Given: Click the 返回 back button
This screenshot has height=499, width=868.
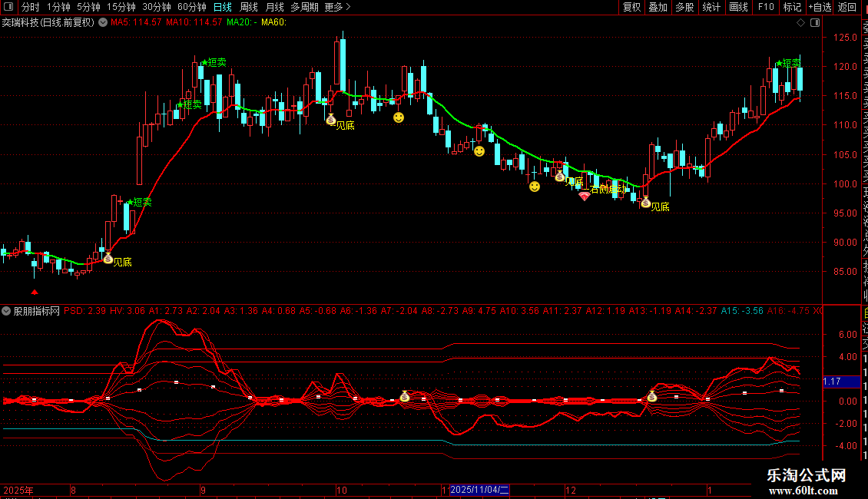Looking at the screenshot, I should pyautogui.click(x=847, y=7).
